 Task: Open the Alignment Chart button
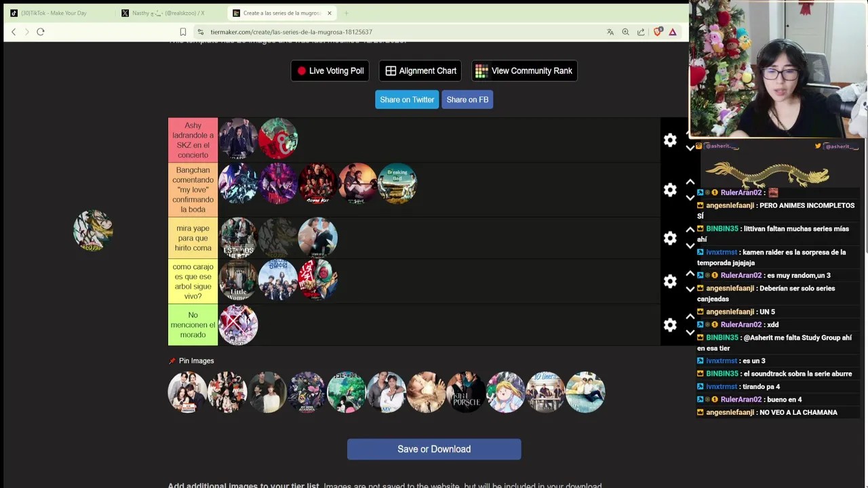421,70
